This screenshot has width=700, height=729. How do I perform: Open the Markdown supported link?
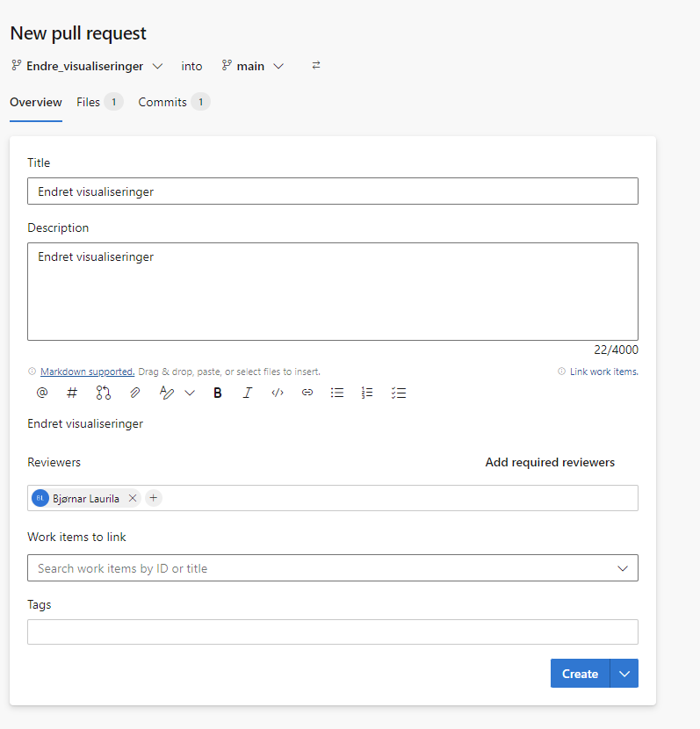pyautogui.click(x=87, y=372)
